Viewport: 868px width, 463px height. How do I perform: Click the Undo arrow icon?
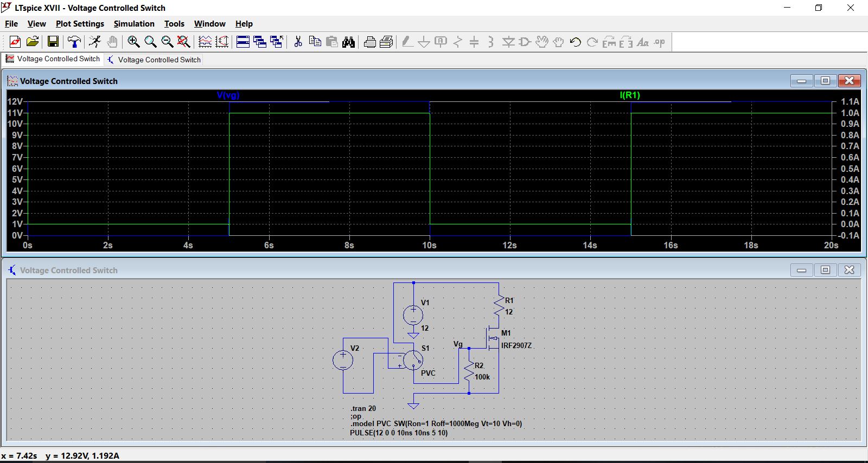pyautogui.click(x=576, y=42)
